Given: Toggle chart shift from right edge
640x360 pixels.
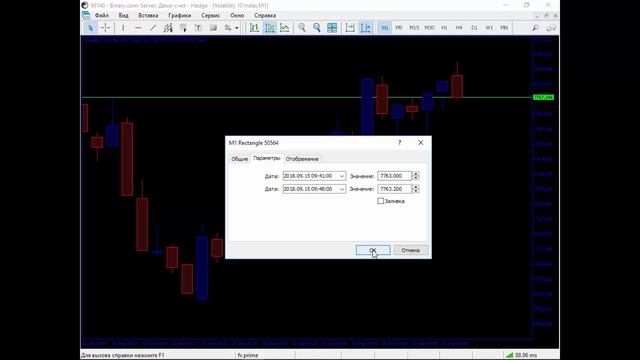Looking at the screenshot, I should pos(365,28).
